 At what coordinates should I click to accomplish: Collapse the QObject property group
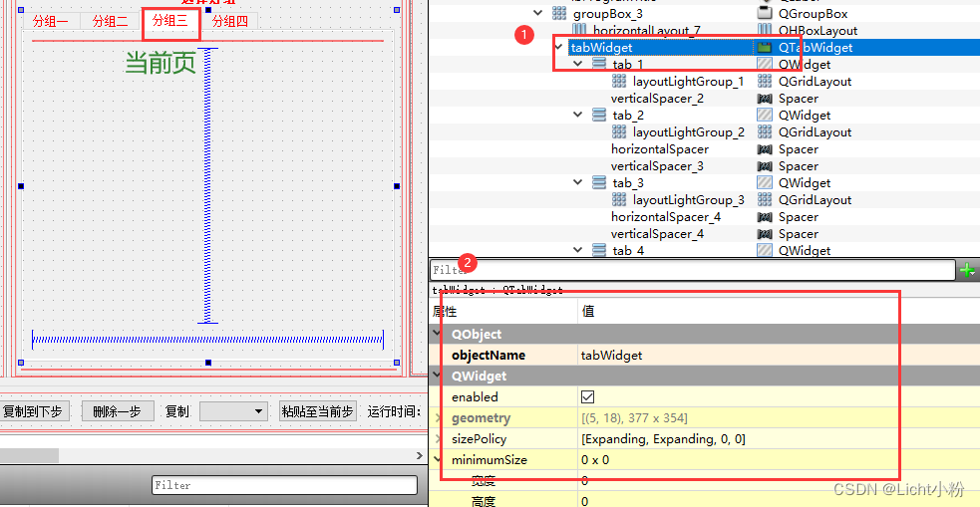pyautogui.click(x=438, y=334)
